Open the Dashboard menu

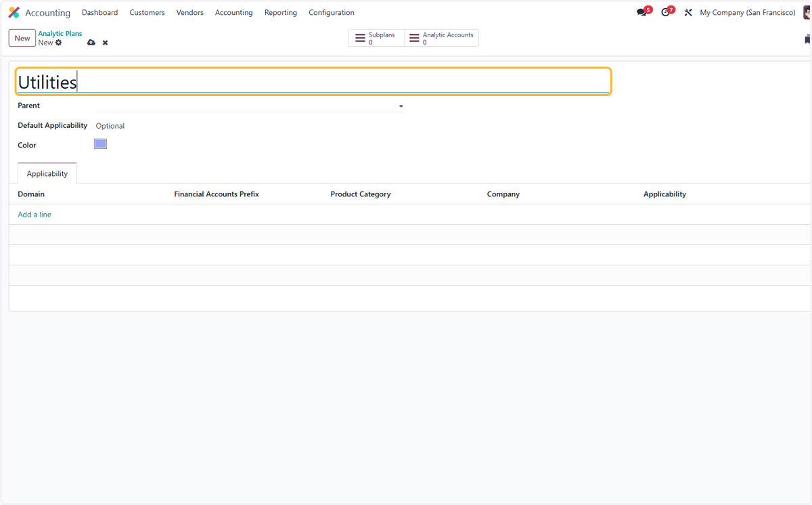pos(99,13)
